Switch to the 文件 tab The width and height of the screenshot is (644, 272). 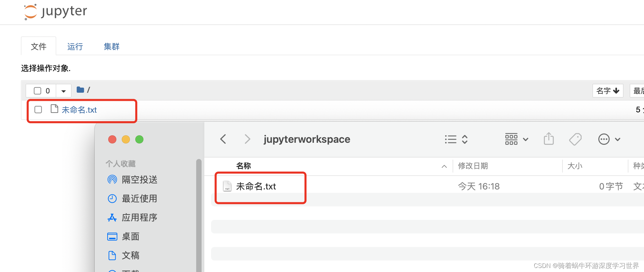coord(39,46)
